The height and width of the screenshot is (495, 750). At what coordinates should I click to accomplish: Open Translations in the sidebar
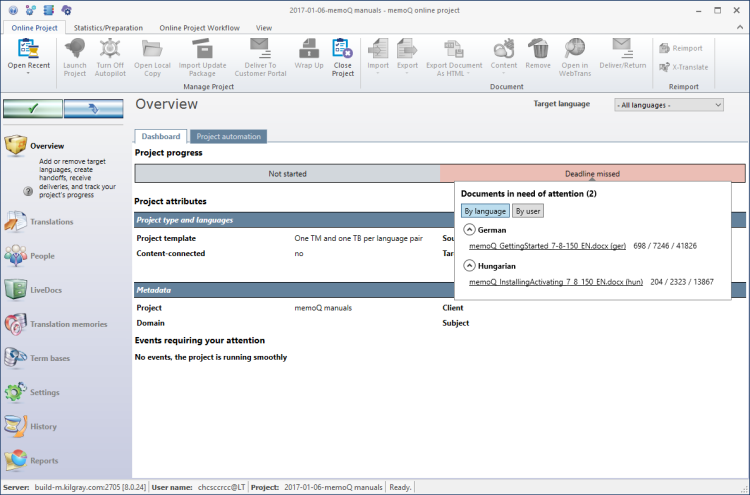click(x=50, y=222)
